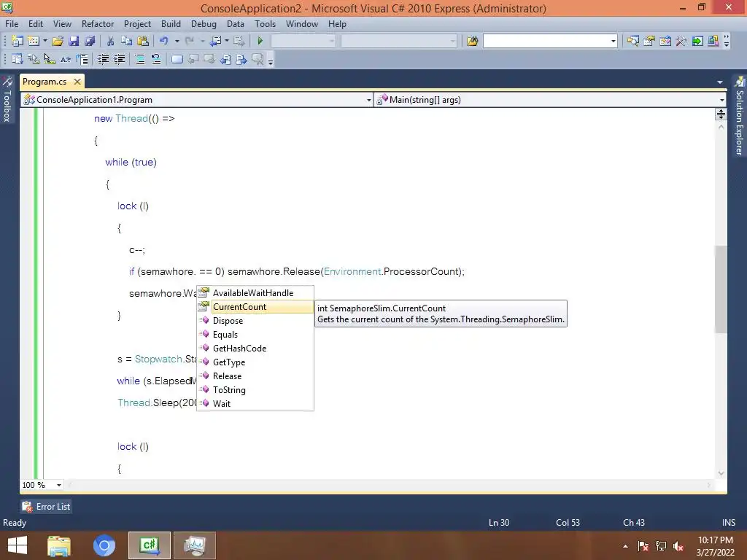Open the text editor toolbar options arrow
The width and height of the screenshot is (747, 560).
pos(271,61)
